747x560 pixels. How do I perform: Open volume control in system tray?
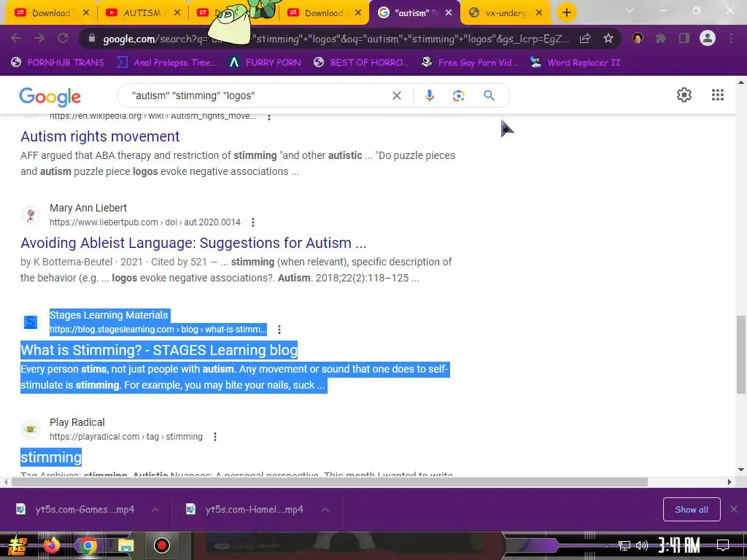pyautogui.click(x=642, y=545)
